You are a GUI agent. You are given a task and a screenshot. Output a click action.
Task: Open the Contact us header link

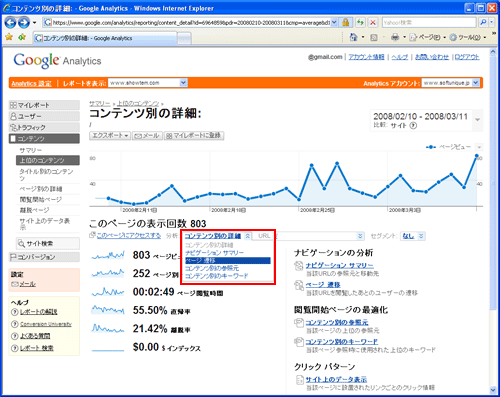pos(432,57)
